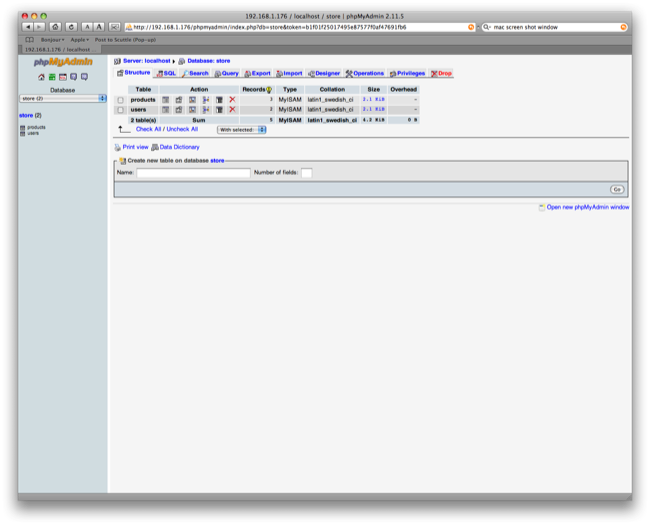The width and height of the screenshot is (650, 525).
Task: Click the Size column header
Action: pos(374,90)
